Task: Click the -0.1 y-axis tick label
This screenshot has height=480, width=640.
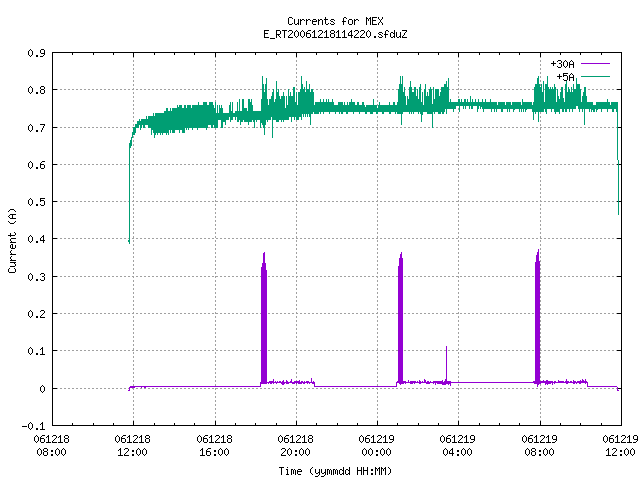Action: [x=33, y=426]
